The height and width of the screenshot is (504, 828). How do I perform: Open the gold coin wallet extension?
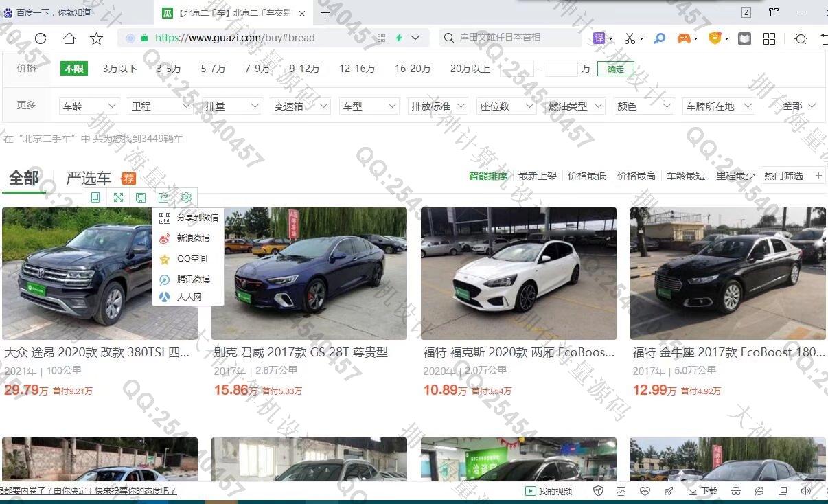point(715,38)
